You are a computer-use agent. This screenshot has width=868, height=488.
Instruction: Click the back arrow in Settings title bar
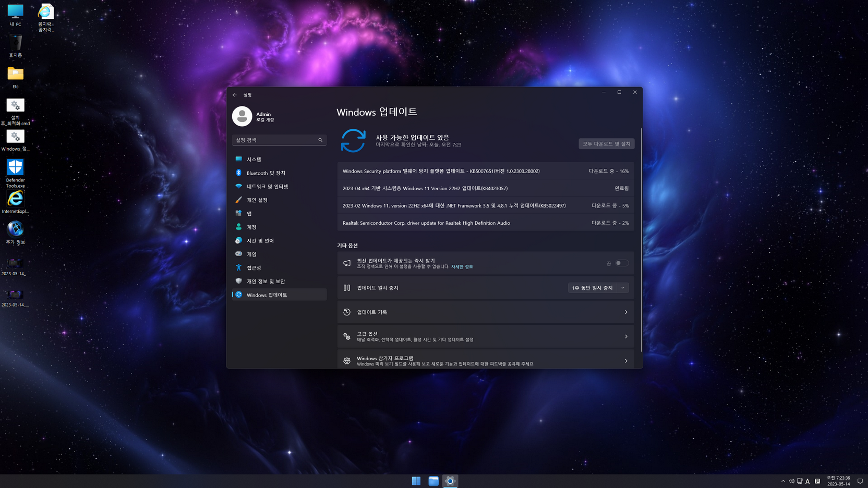(235, 95)
